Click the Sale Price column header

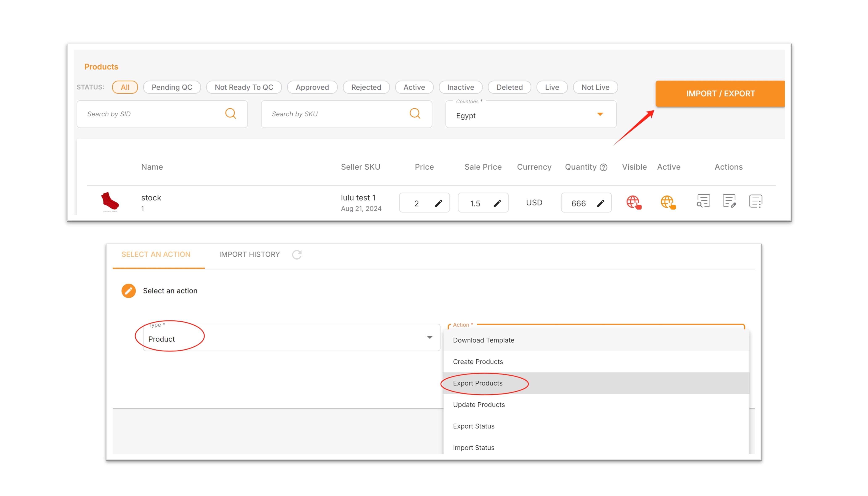coord(483,167)
